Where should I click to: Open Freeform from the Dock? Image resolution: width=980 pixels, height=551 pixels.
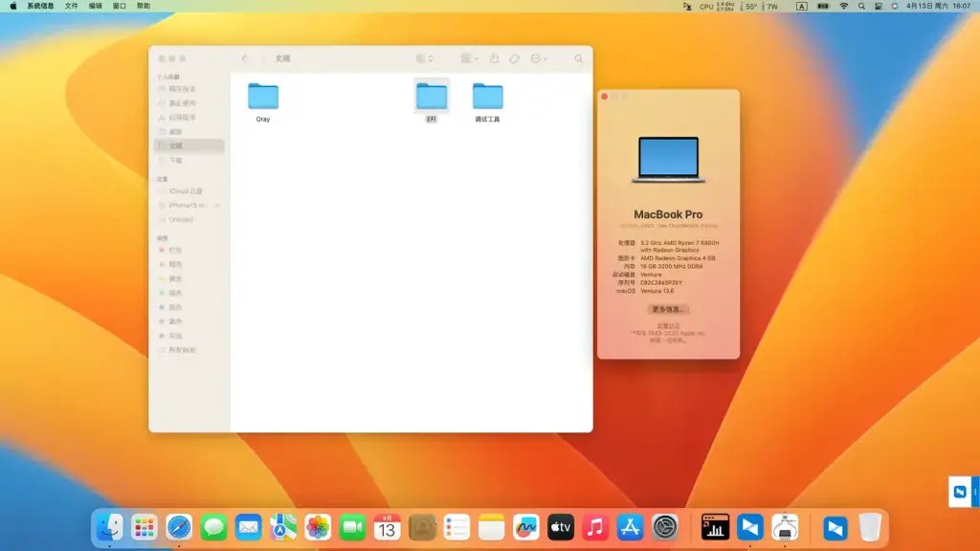point(525,528)
